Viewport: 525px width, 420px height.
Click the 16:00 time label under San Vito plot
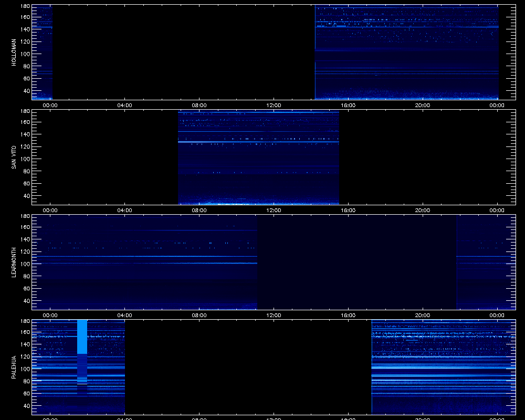[348, 211]
